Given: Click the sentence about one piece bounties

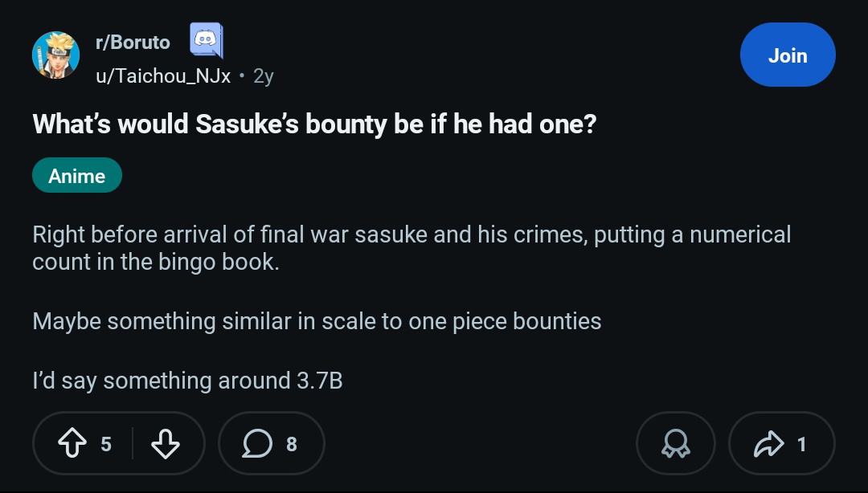Looking at the screenshot, I should [317, 321].
